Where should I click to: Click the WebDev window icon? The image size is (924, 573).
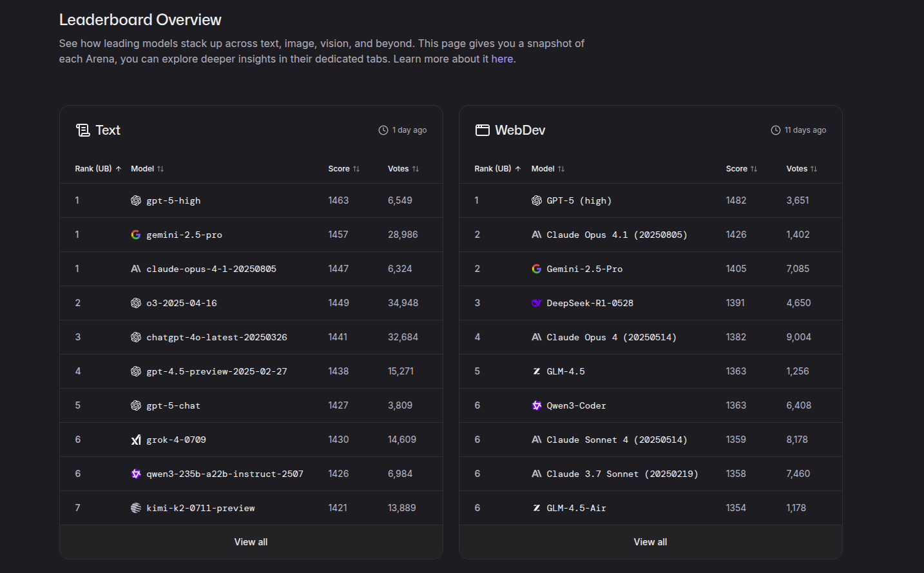pos(483,130)
